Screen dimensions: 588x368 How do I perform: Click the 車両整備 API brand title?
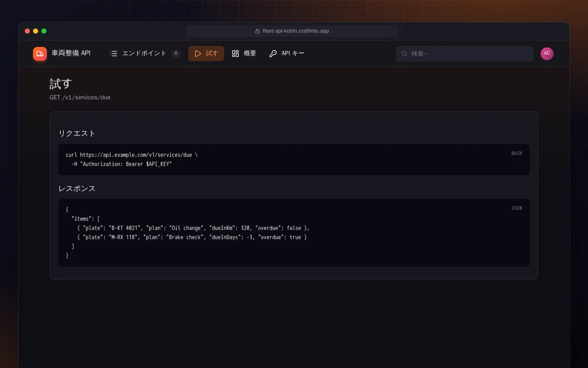coord(71,53)
